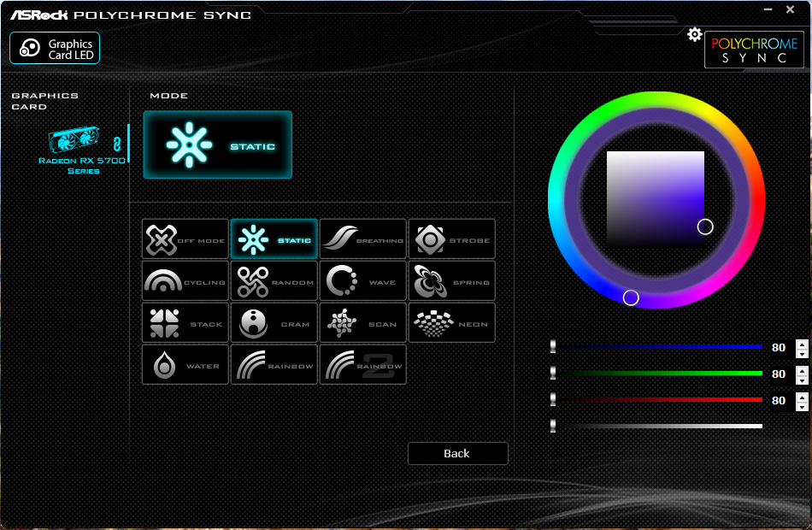The image size is (812, 530).
Task: Enable the Water lighting mode
Action: pyautogui.click(x=185, y=365)
